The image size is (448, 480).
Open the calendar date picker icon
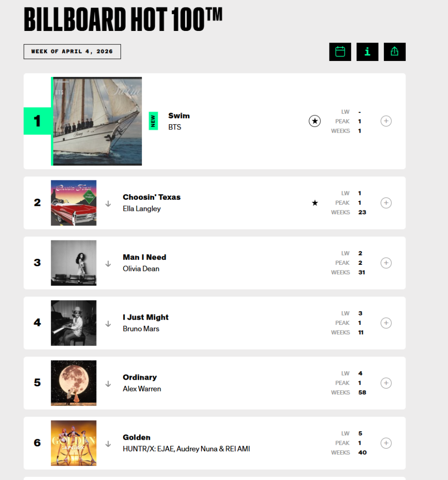[340, 52]
